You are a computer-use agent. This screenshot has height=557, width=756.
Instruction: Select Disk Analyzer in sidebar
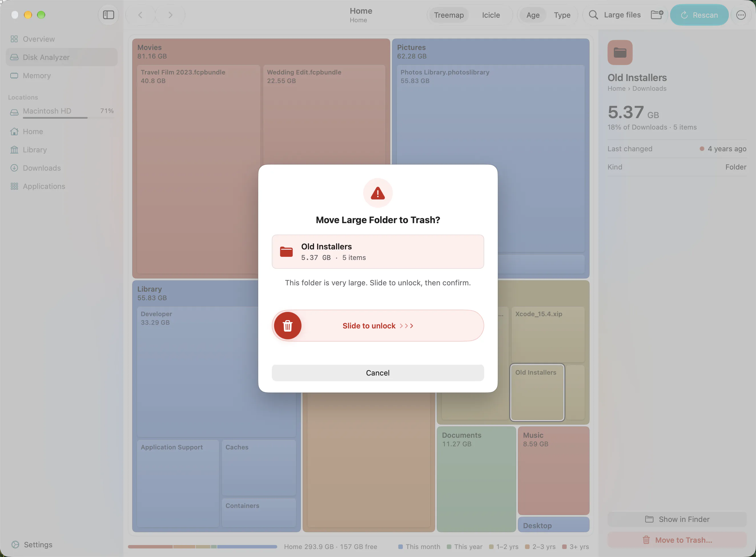62,57
